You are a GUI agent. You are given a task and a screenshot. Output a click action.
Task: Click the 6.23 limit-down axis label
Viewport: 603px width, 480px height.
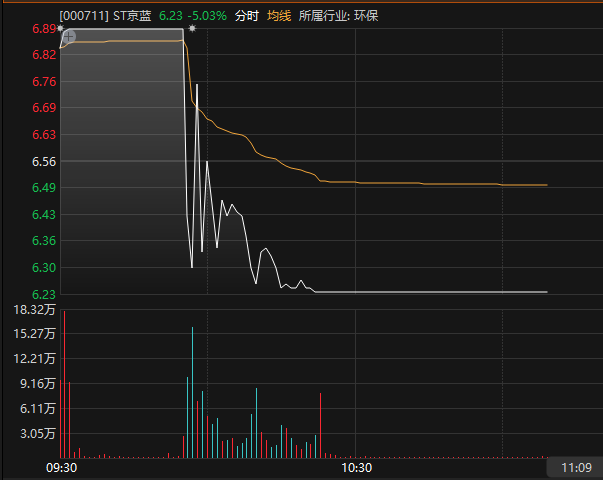pyautogui.click(x=44, y=295)
